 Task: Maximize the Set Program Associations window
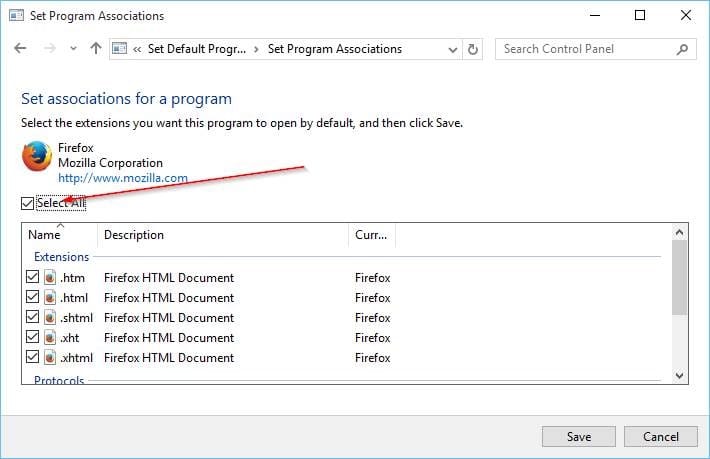point(640,15)
